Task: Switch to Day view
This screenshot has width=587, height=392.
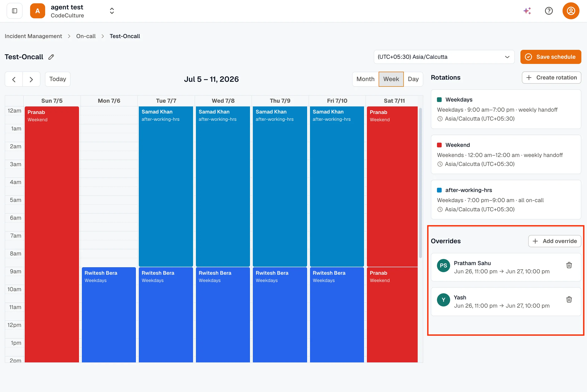Action: (413, 79)
